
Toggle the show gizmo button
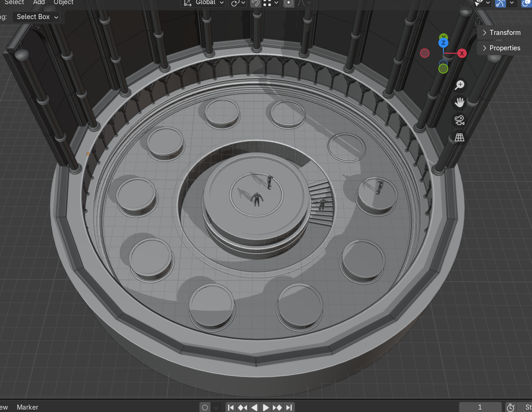[501, 3]
